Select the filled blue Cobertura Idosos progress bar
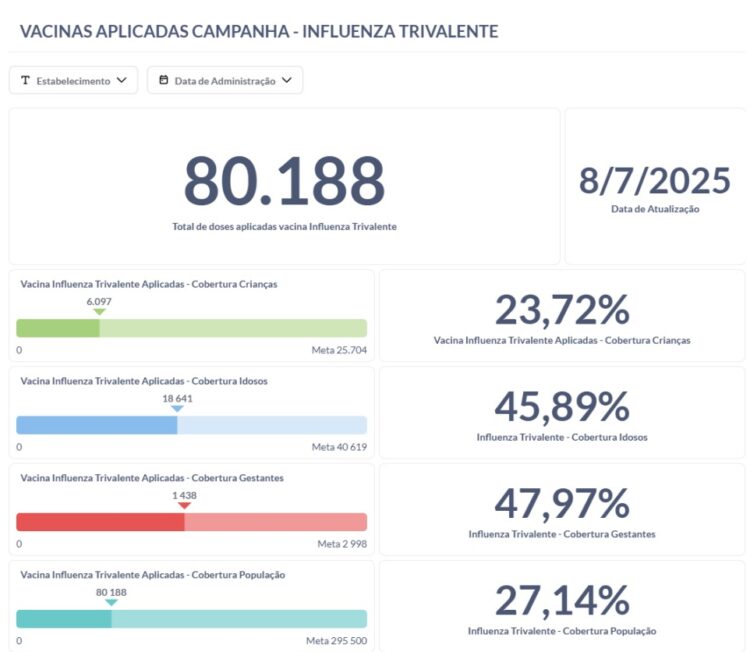The width and height of the screenshot is (750, 652). tap(96, 425)
